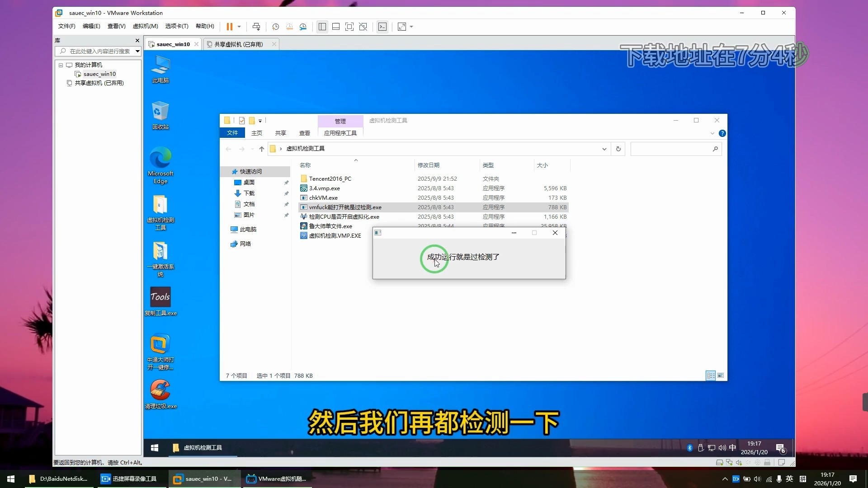The width and height of the screenshot is (868, 488).
Task: Enter full screen mode from the VMware toolbar
Action: pyautogui.click(x=349, y=27)
